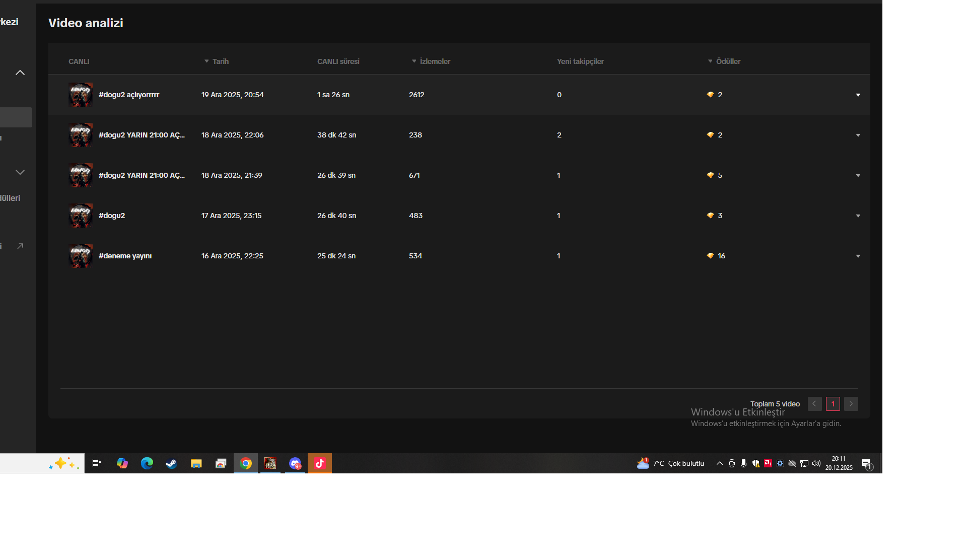This screenshot has height=560, width=967.
Task: Open thumbnail of #dogu2 17 Ara stream
Action: (x=81, y=216)
